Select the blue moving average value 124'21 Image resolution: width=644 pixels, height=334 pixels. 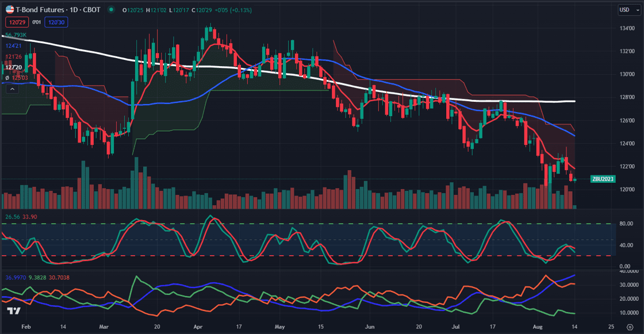13,45
